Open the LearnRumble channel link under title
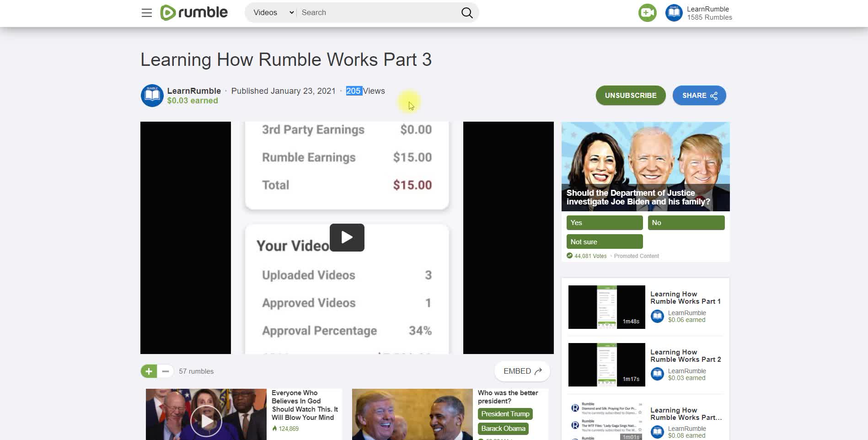The width and height of the screenshot is (868, 440). pos(194,91)
